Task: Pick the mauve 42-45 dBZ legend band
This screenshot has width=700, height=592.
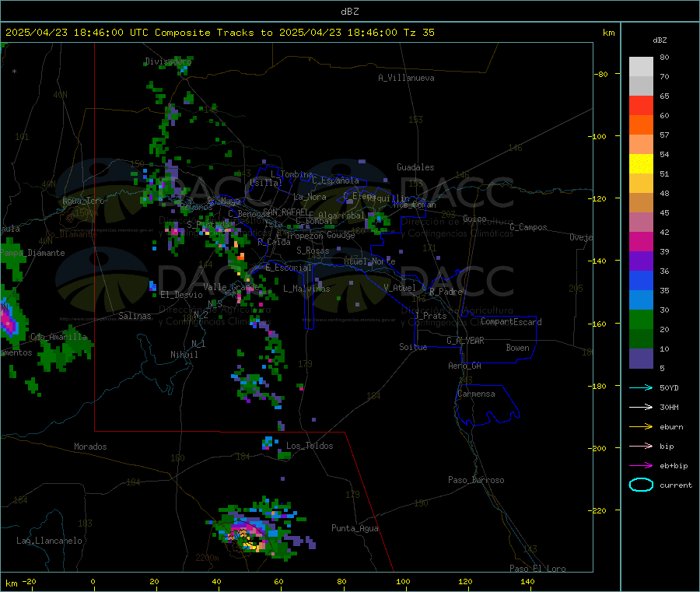Action: (641, 222)
